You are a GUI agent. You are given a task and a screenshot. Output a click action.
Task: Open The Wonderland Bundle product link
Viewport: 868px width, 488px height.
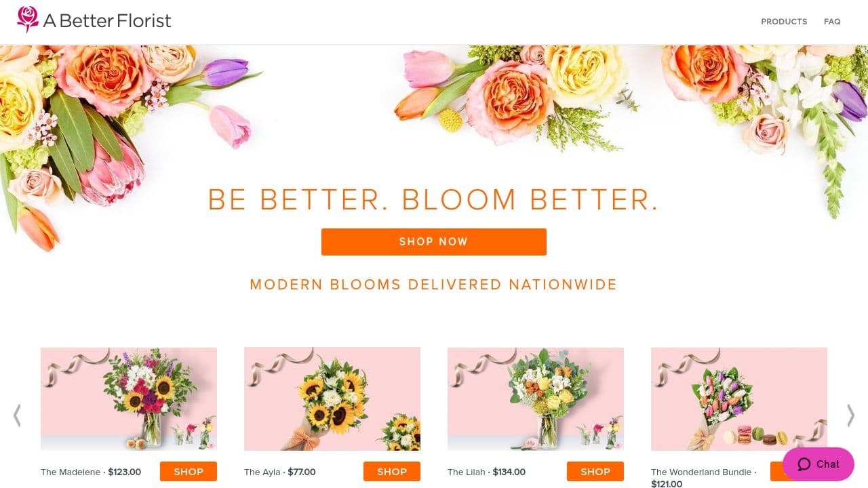(701, 472)
